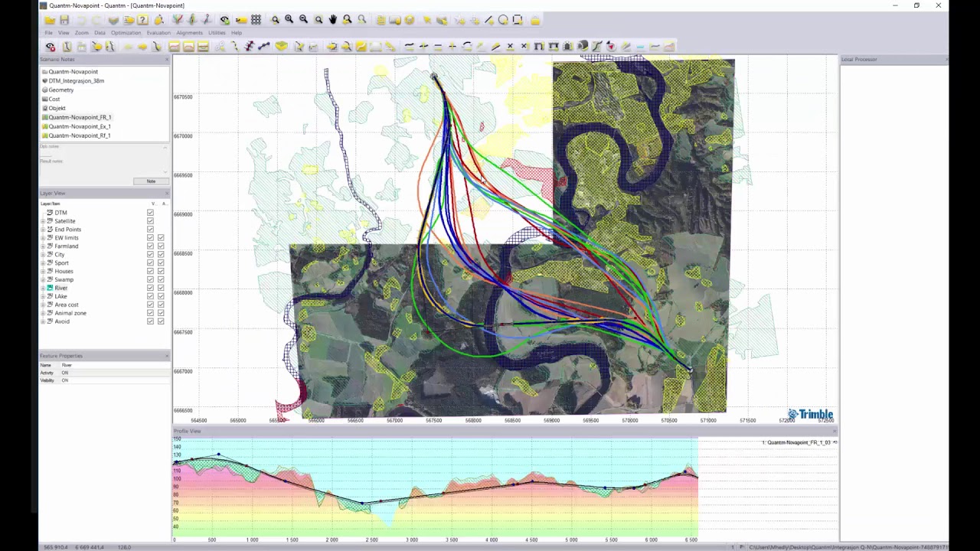Click the first profile view icon
The width and height of the screenshot is (980, 551).
point(174,47)
